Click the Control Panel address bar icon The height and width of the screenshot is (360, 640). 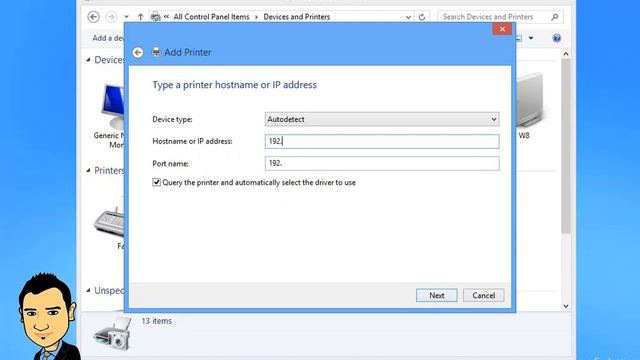[155, 17]
